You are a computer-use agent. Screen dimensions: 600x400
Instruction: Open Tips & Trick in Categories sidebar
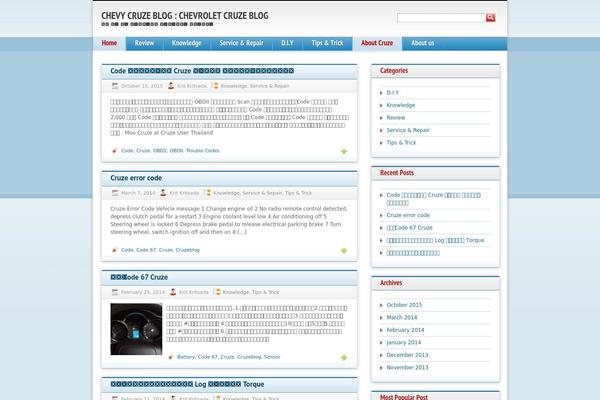pos(401,142)
